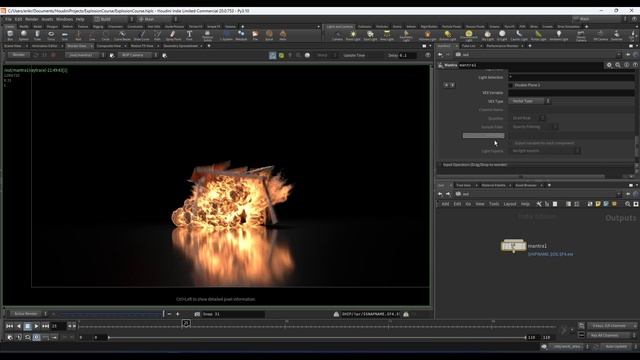Jump to first frame button
This screenshot has width=640, height=360.
click(9, 326)
